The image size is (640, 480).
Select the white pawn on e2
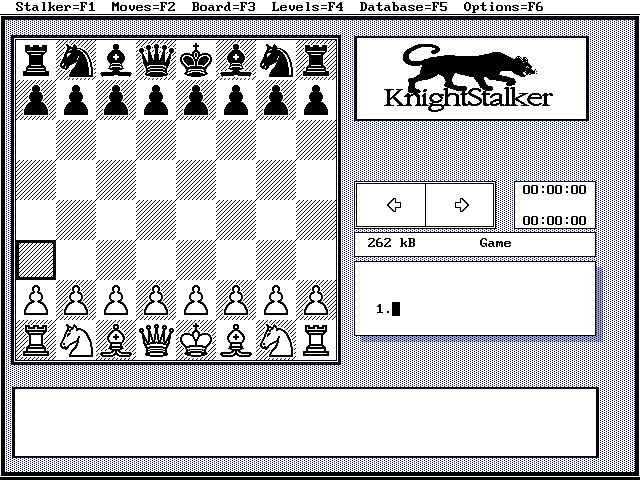pos(196,300)
